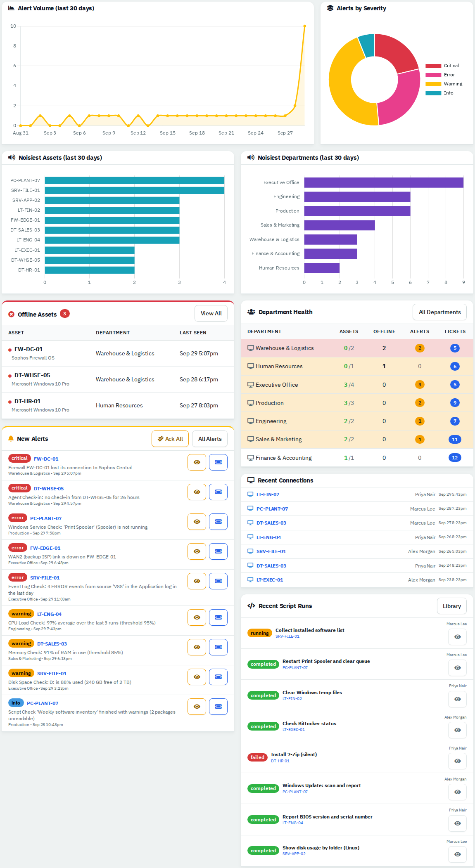Click eye icon for FW-DC-01 critical alert
This screenshot has height=868, width=475.
[x=197, y=462]
